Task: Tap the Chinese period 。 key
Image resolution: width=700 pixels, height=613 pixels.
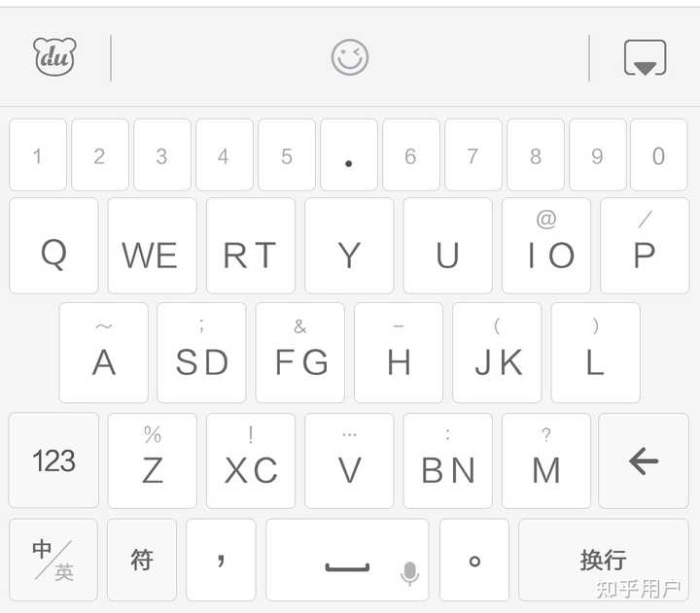Action: pyautogui.click(x=474, y=561)
